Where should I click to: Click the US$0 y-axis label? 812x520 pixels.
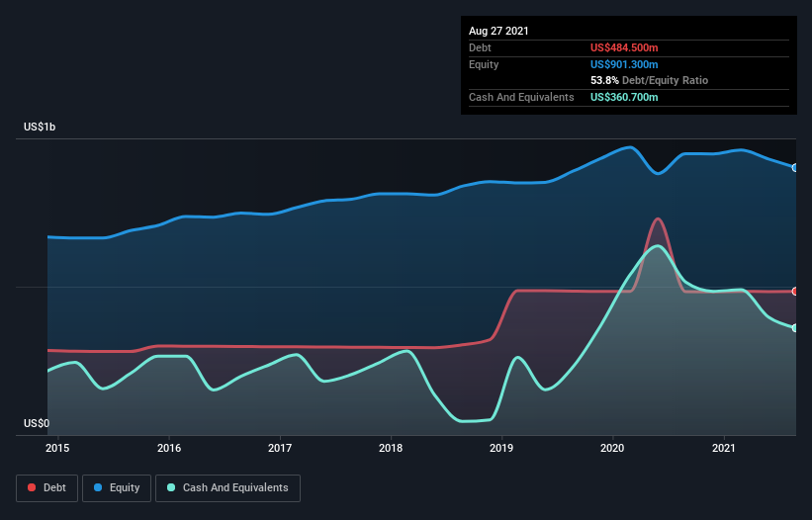point(37,423)
